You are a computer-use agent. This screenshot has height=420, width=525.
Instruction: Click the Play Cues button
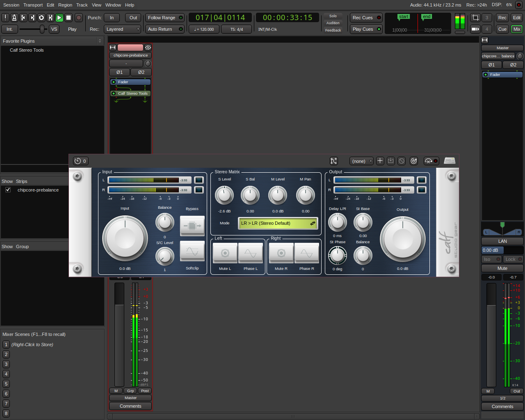[366, 29]
